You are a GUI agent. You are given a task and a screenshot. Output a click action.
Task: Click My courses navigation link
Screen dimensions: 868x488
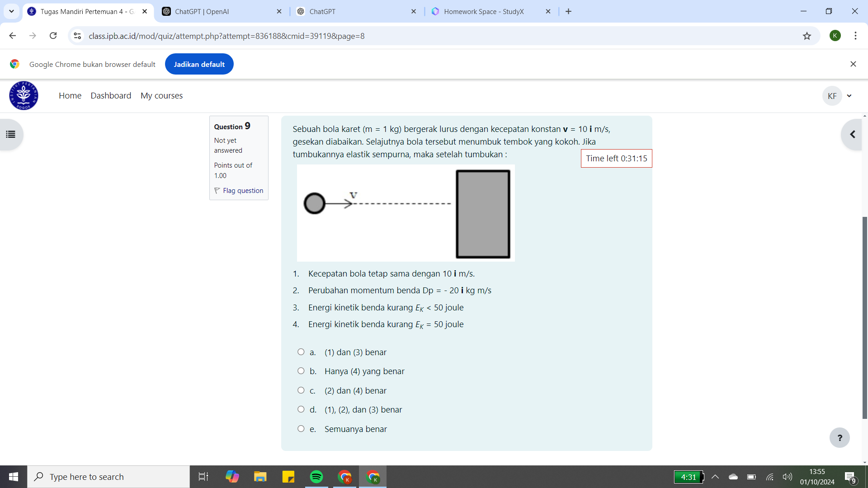point(161,95)
